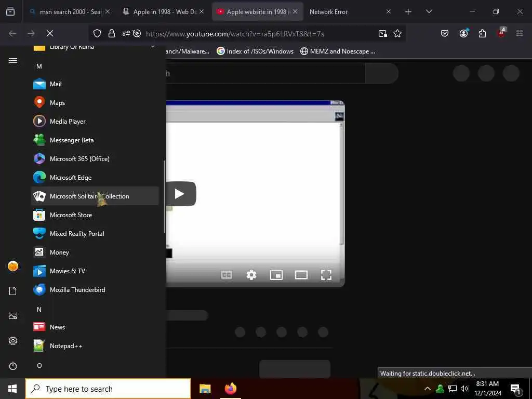
Task: Click the taskbar search box
Action: point(108,389)
